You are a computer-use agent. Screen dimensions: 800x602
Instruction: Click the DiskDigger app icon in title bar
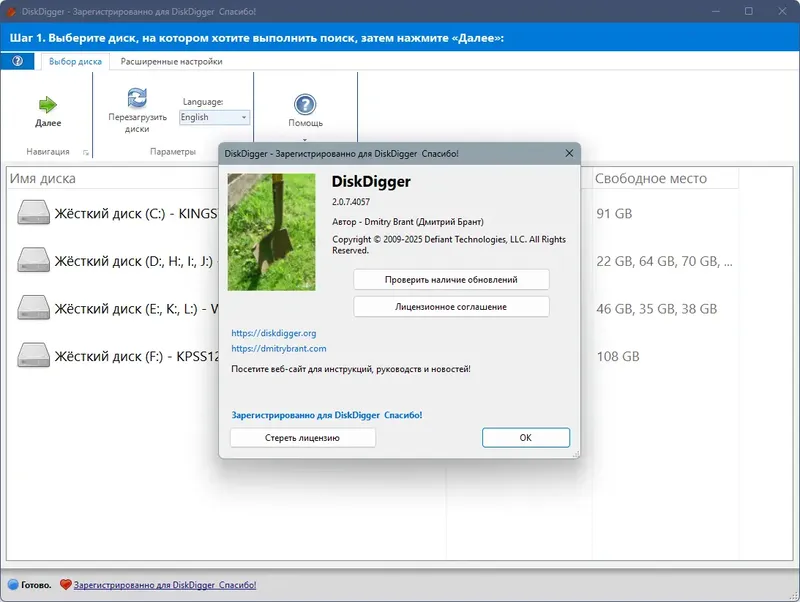(11, 11)
